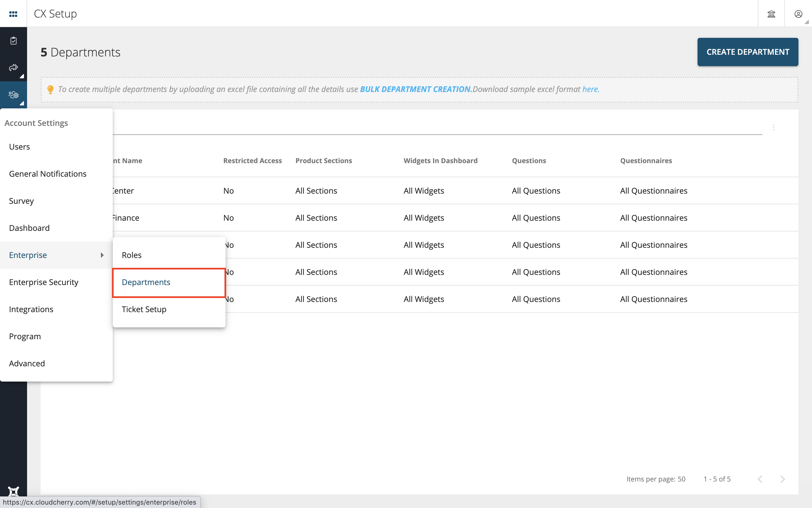Click All Widgets in Finance row
This screenshot has height=508, width=812.
point(424,218)
